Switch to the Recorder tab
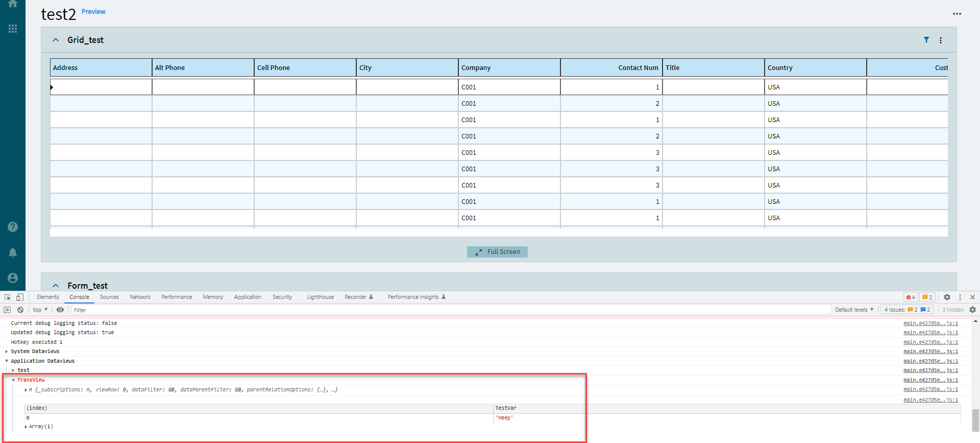This screenshot has width=980, height=443. (359, 297)
